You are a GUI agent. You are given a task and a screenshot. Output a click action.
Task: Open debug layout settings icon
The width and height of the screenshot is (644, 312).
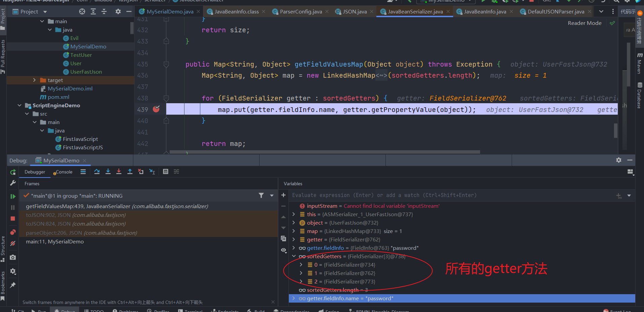631,172
